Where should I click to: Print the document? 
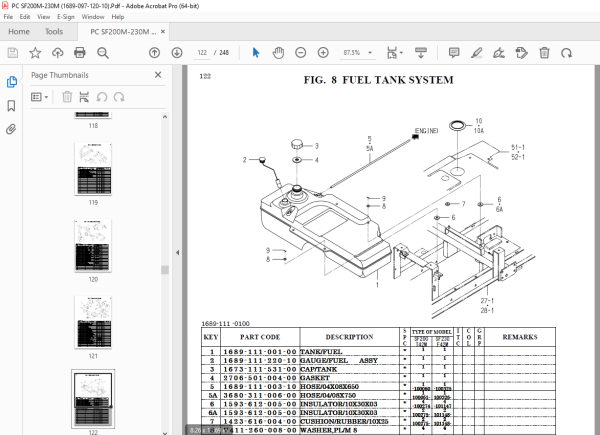pyautogui.click(x=80, y=53)
